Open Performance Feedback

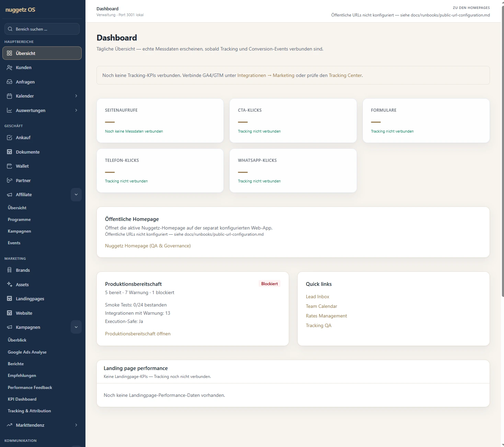30,388
